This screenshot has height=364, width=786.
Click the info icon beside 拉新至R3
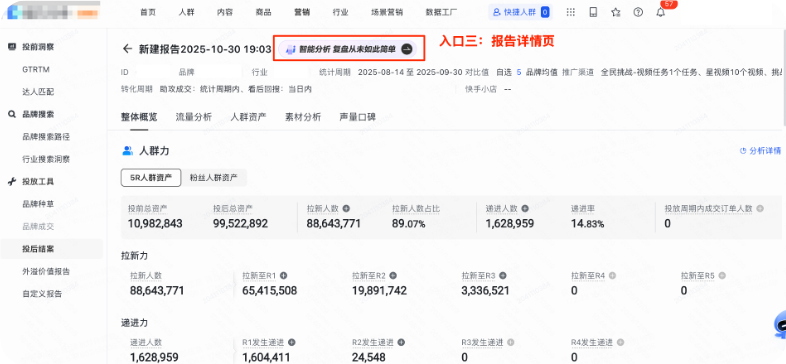click(503, 275)
